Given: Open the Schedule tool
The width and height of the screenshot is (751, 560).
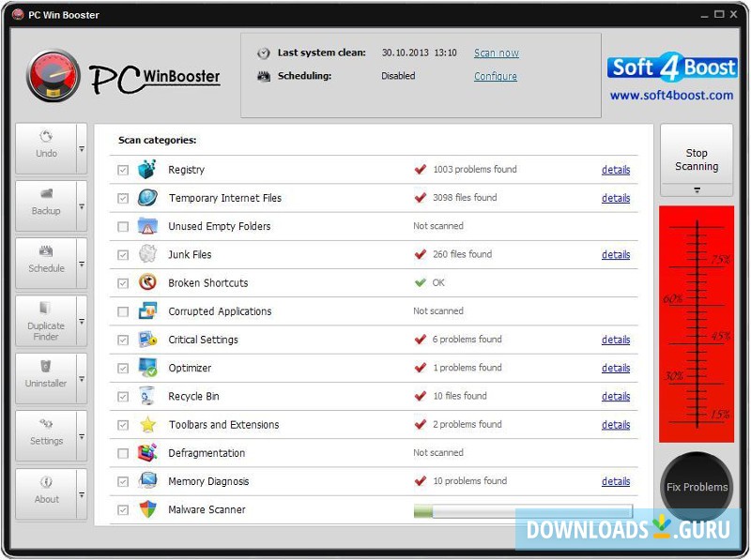Looking at the screenshot, I should tap(46, 264).
